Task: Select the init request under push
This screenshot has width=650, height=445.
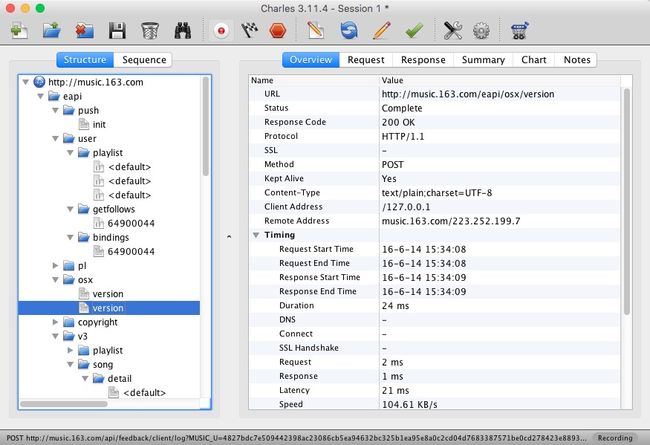Action: (x=99, y=124)
